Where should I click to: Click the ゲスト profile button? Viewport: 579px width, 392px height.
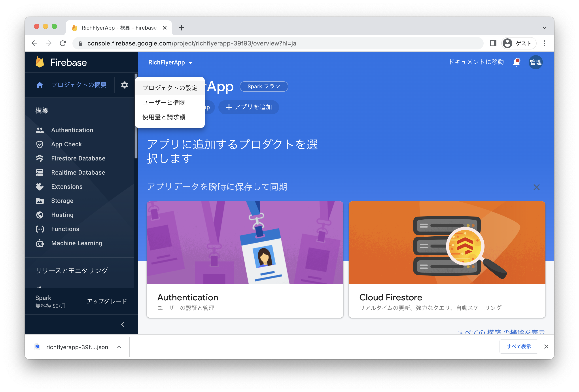[x=518, y=43]
